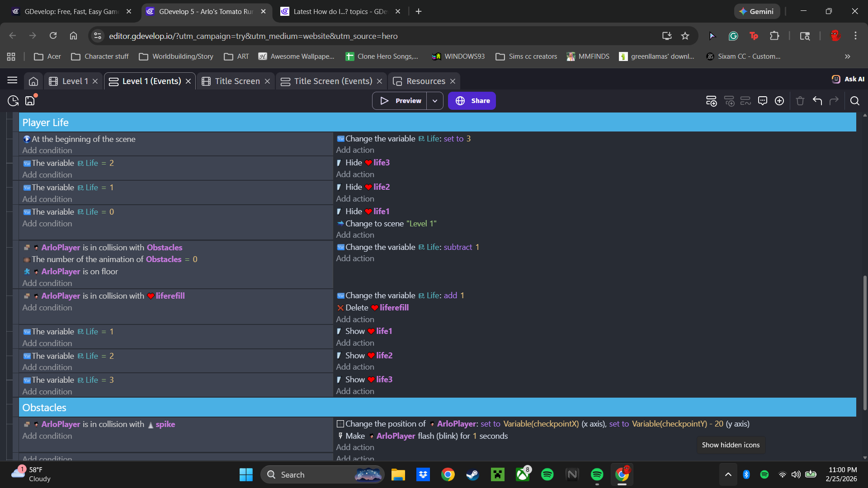Image resolution: width=868 pixels, height=488 pixels.
Task: Click the Undo arrow in events toolbar
Action: [817, 101]
